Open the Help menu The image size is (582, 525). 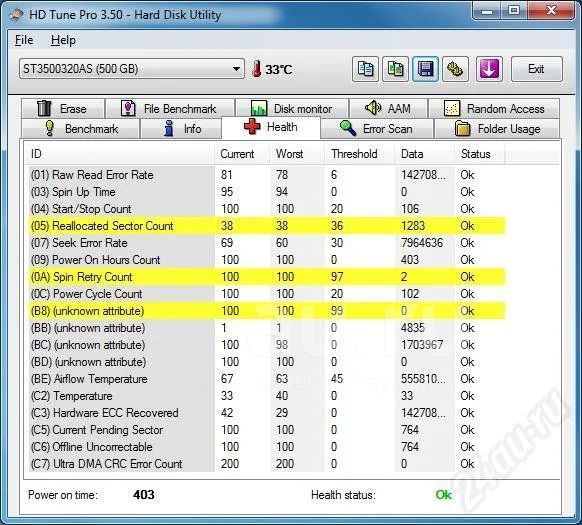(x=63, y=40)
